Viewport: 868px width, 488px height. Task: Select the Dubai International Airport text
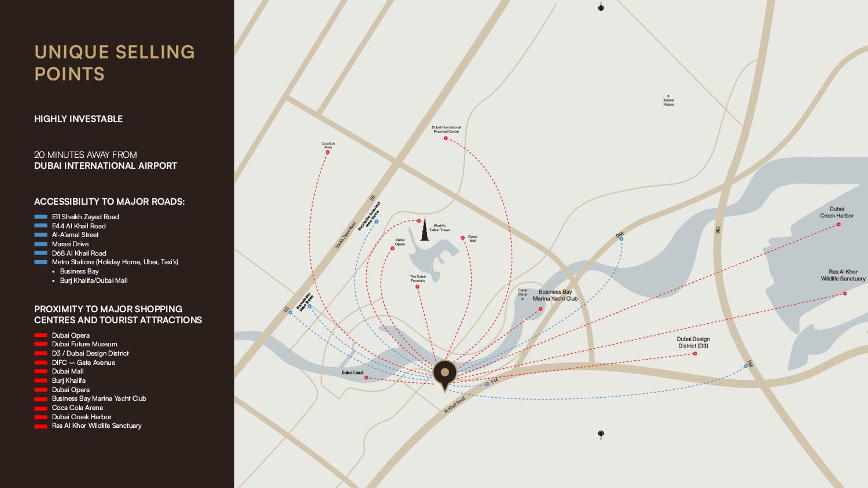(x=105, y=166)
